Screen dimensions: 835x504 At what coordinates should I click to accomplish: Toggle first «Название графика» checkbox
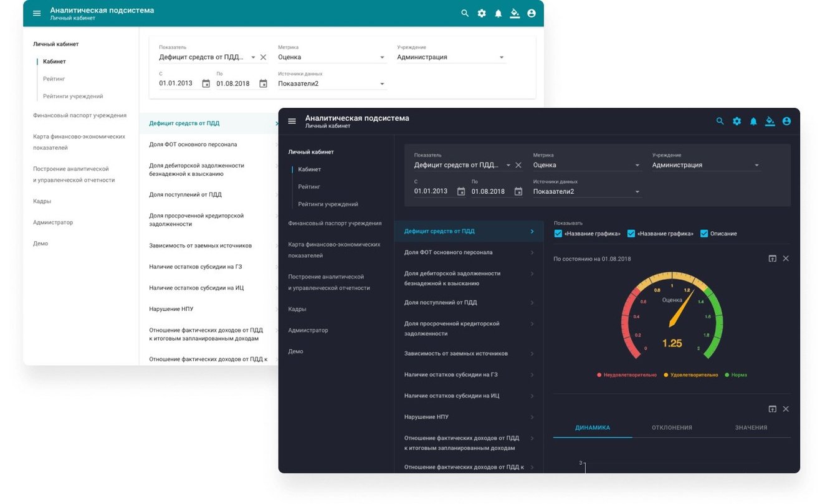558,234
